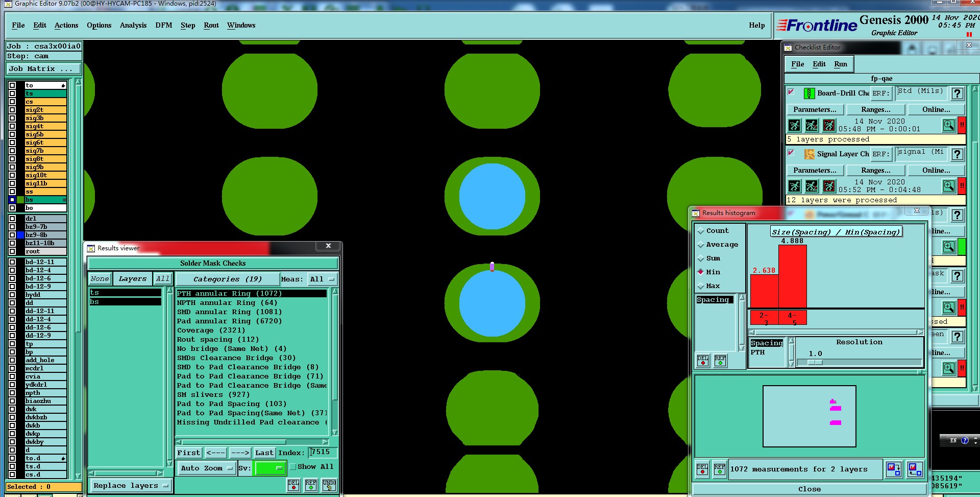Click Std (Mils) ERF input field
Screen dimensions: 980x497
pos(921,92)
